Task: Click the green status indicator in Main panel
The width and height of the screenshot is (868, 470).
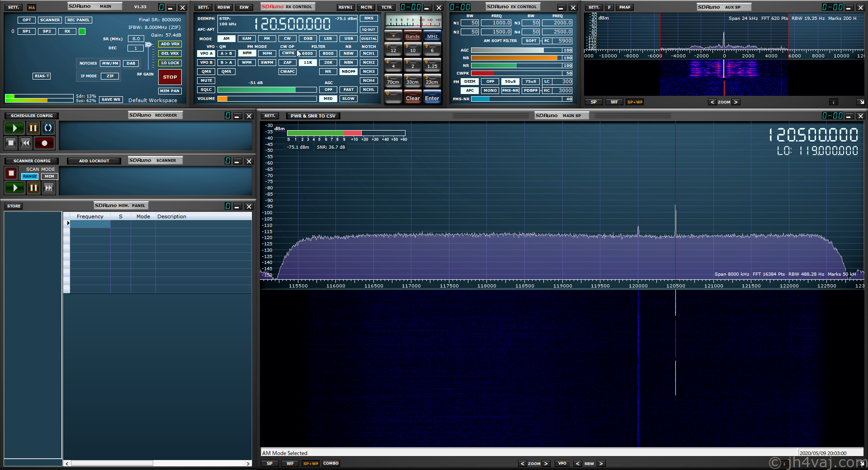Action: [82, 31]
